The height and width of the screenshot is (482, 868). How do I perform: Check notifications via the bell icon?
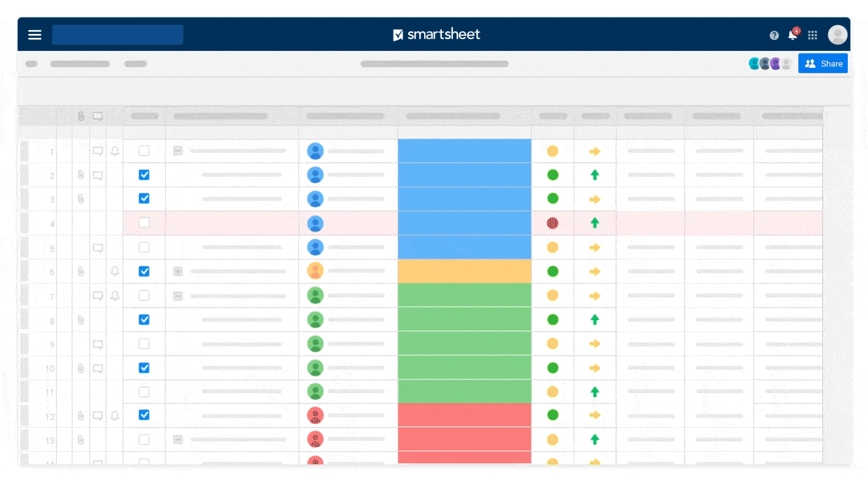pos(793,35)
